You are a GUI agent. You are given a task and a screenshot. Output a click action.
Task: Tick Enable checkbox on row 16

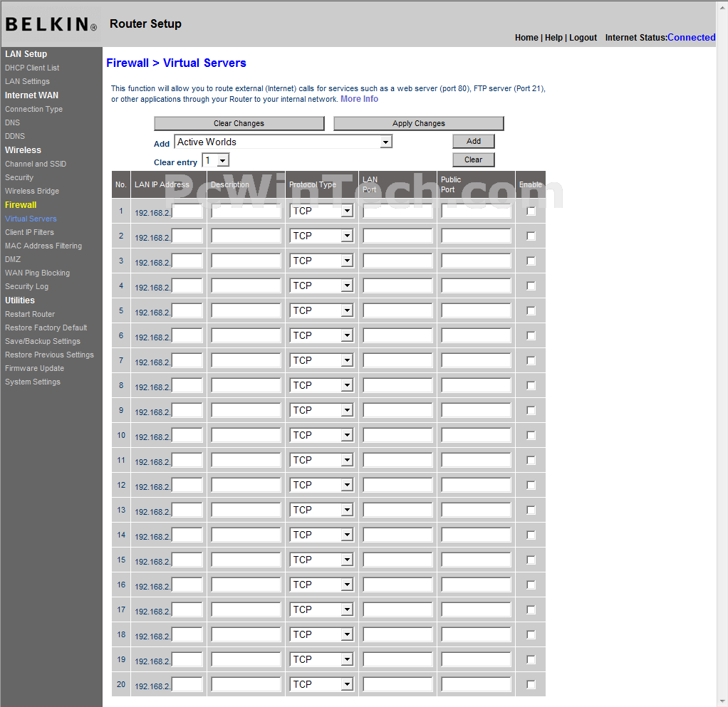531,585
